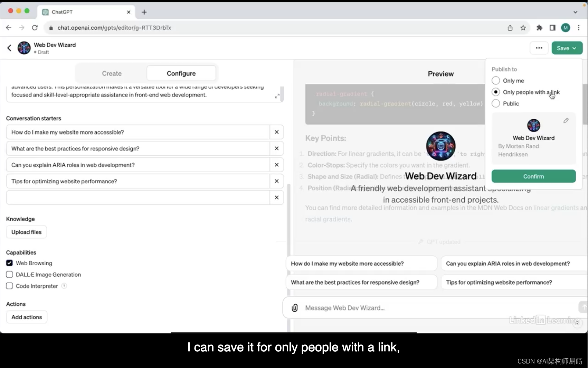The height and width of the screenshot is (368, 588).
Task: Switch to the Configure tab
Action: [x=181, y=73]
